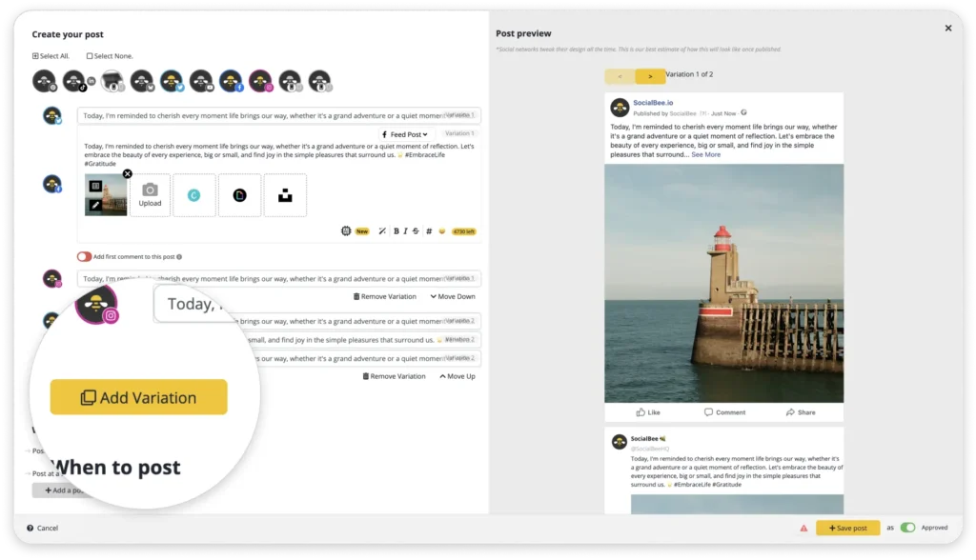Open the Canva import tile
The height and width of the screenshot is (560, 976).
(x=194, y=195)
